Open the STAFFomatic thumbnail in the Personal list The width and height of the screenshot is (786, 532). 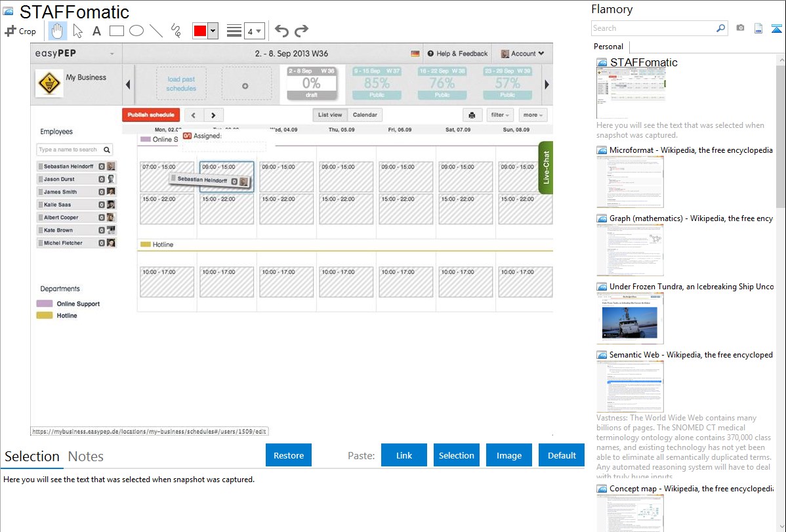click(631, 93)
